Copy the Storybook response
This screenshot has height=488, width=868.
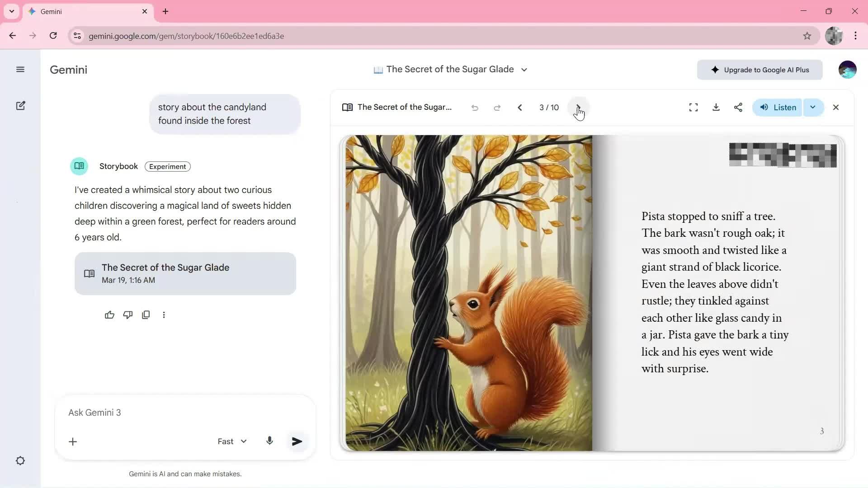pyautogui.click(x=146, y=315)
